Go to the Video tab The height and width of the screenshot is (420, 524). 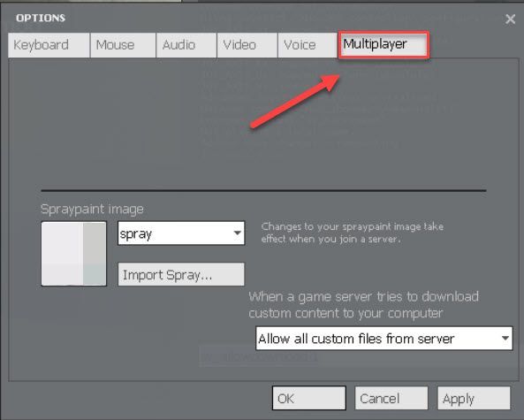(x=247, y=45)
